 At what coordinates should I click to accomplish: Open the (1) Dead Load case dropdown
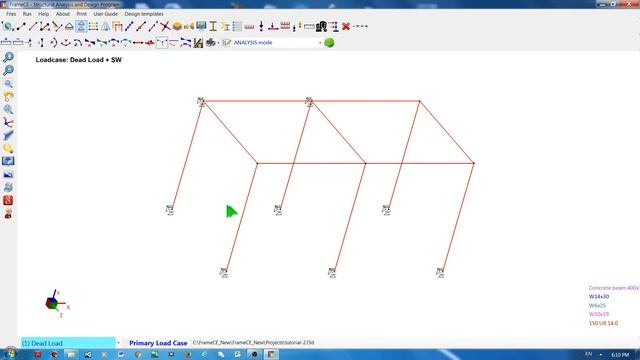[68, 343]
